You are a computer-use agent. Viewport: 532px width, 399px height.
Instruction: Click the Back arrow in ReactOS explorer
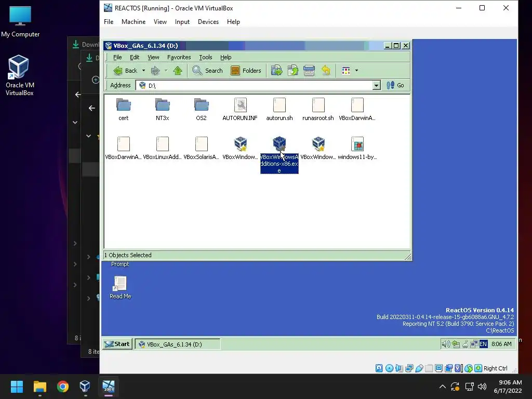click(x=125, y=71)
